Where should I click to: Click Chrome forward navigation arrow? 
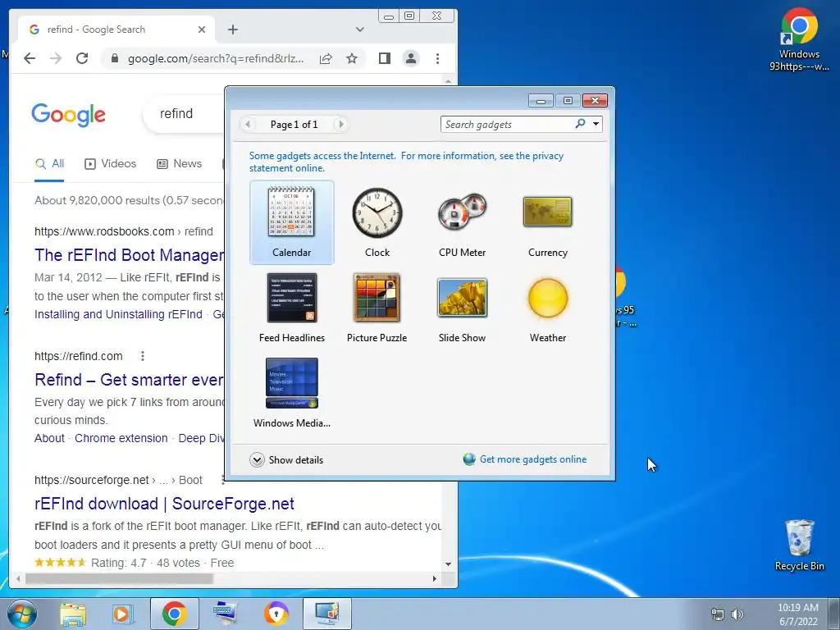(56, 58)
